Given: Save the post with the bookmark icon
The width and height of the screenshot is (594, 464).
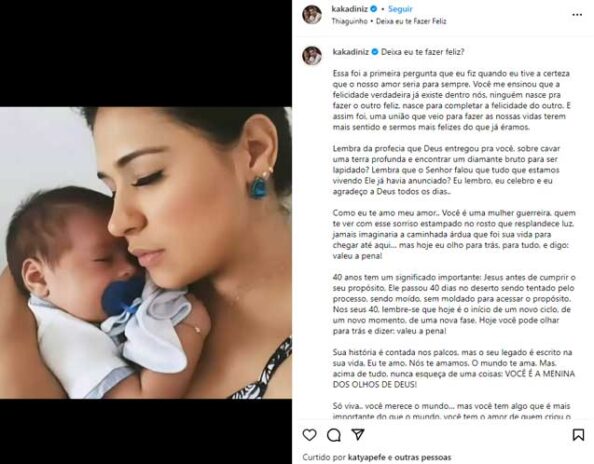Looking at the screenshot, I should click(x=578, y=434).
